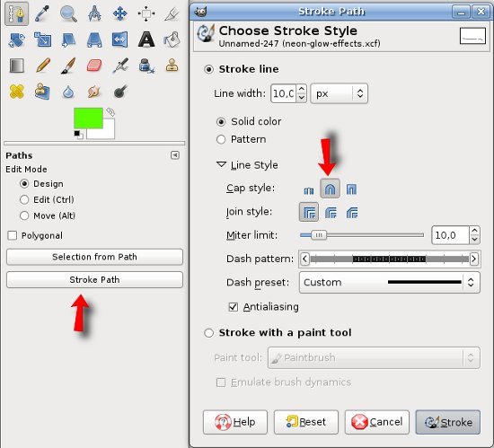Select the Scale tool

click(x=42, y=40)
